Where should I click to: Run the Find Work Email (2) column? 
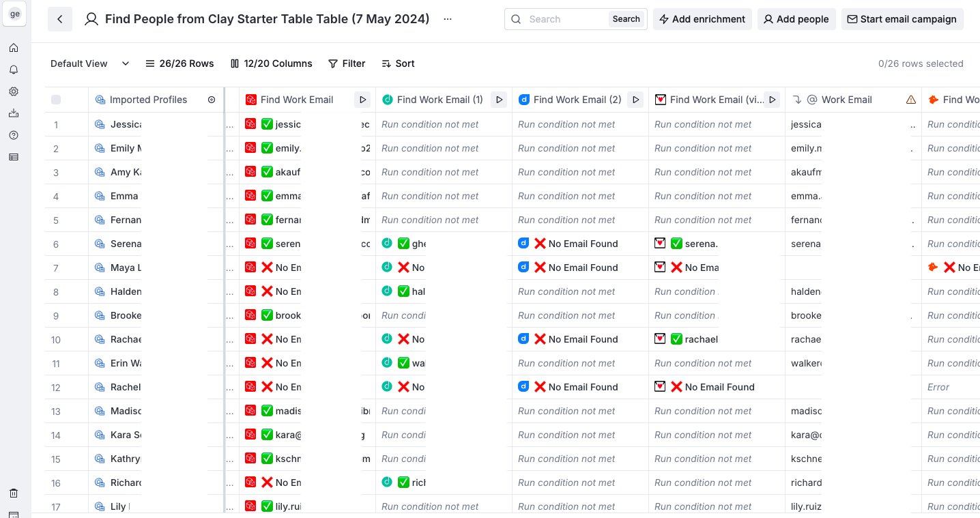[635, 100]
